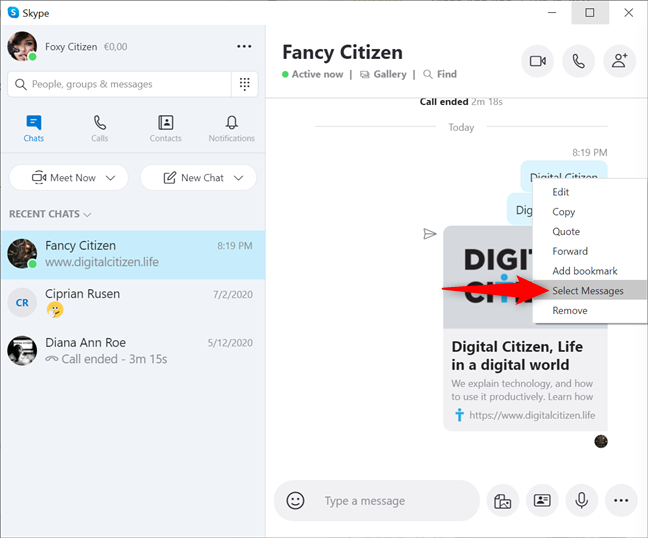Image resolution: width=648 pixels, height=538 pixels.
Task: Click Diana Ann Roe's avatar
Action: tap(22, 350)
